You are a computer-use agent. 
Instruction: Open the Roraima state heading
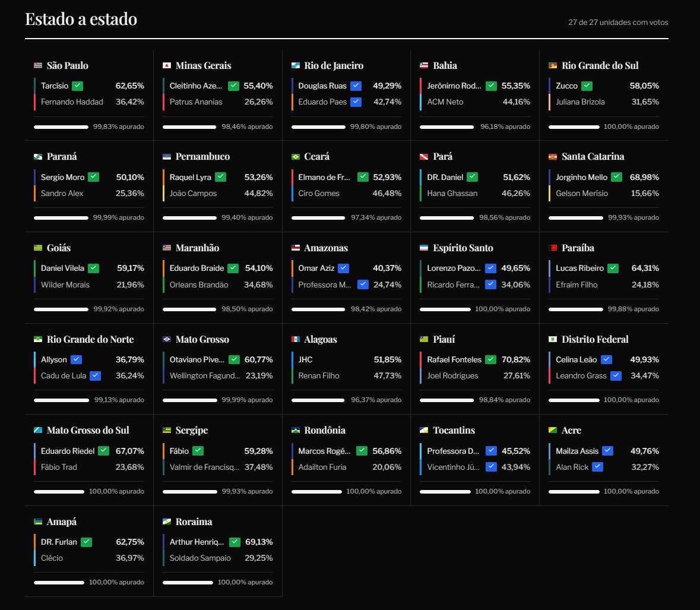194,521
